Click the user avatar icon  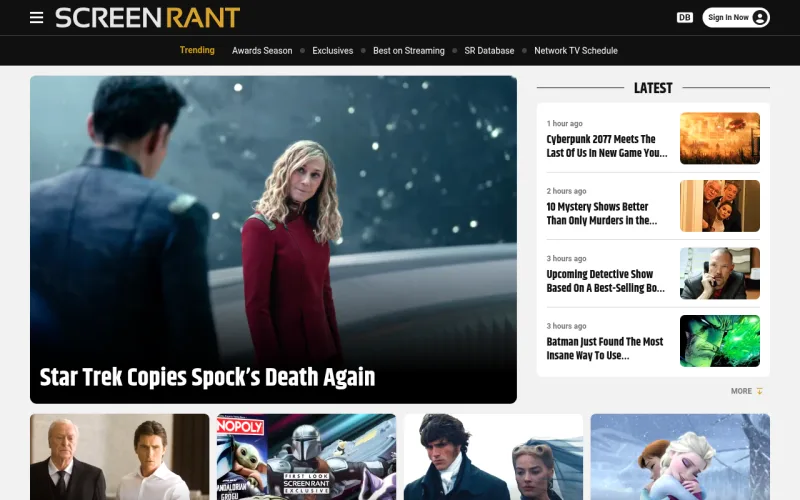click(759, 17)
